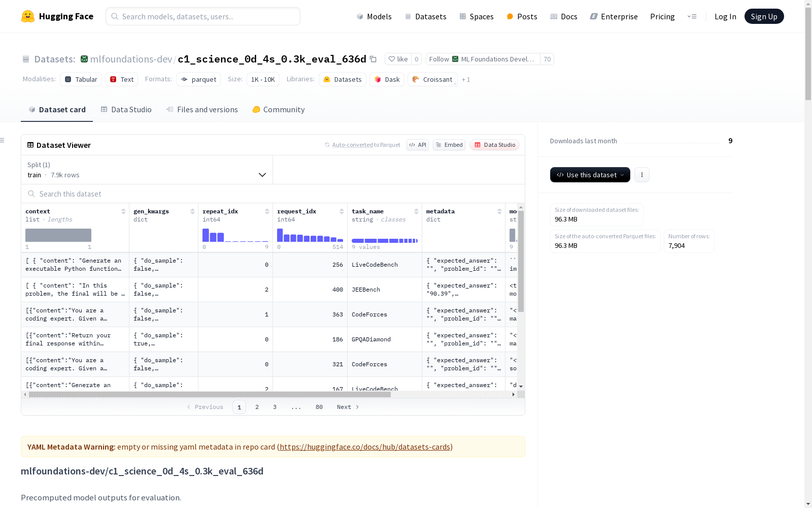The image size is (812, 508).
Task: Open Datasets in top navigation
Action: [x=425, y=16]
